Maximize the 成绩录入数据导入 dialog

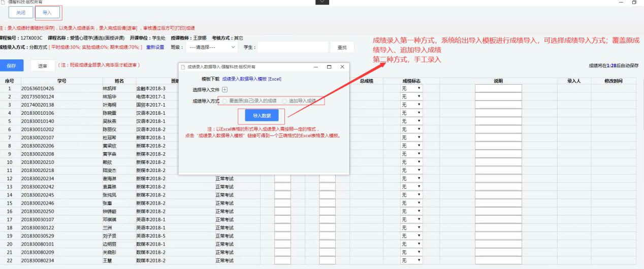point(329,66)
